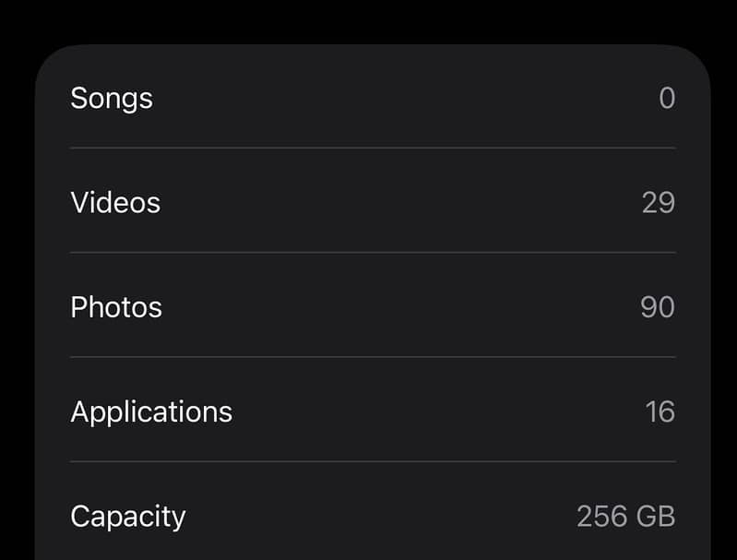The width and height of the screenshot is (737, 560).
Task: Select the Applications count of 16
Action: [660, 411]
